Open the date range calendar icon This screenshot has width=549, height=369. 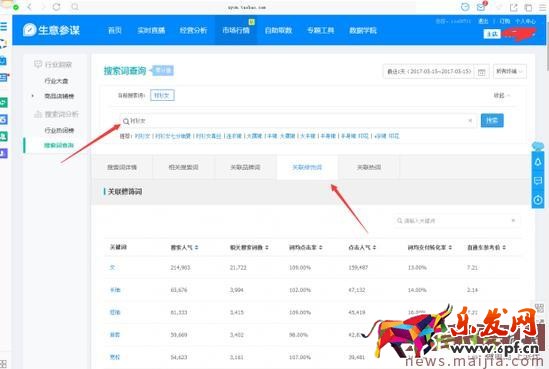pos(481,72)
